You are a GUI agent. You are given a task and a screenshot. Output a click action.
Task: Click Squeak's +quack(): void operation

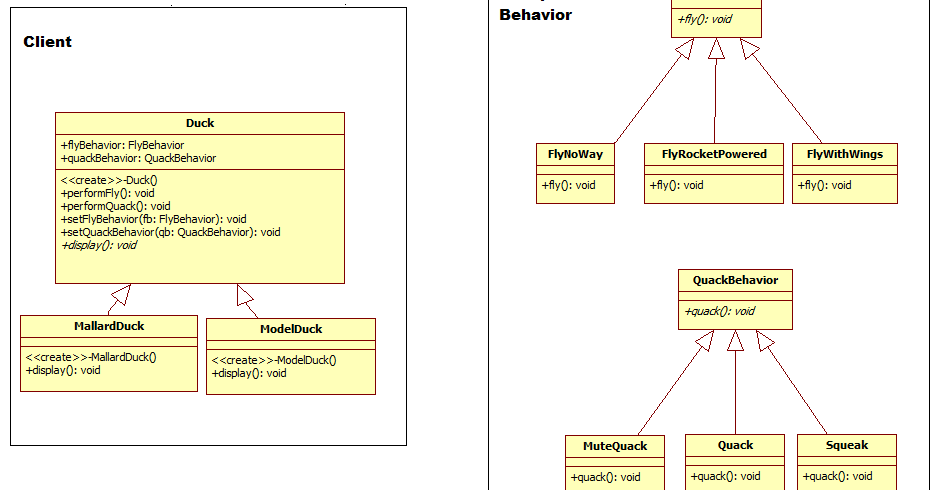(837, 476)
